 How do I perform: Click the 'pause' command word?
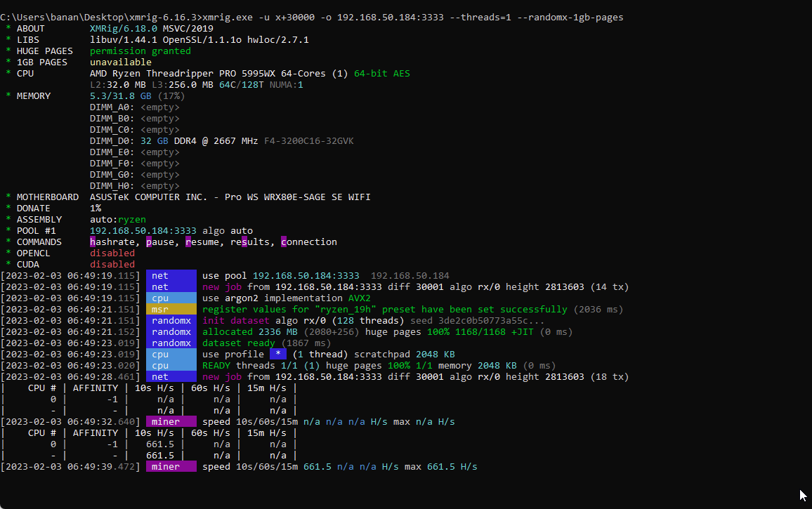(160, 242)
